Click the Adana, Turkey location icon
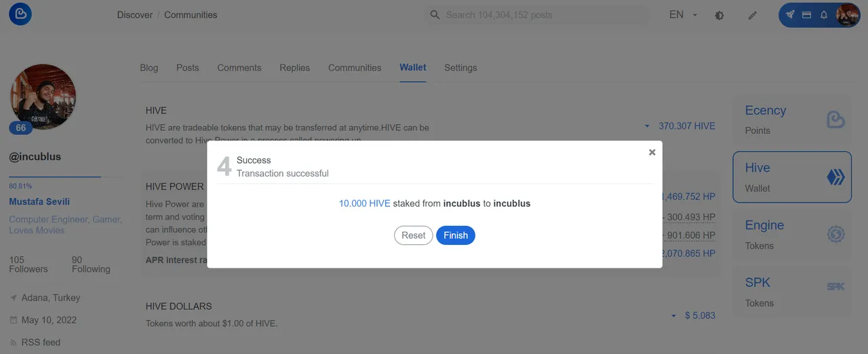The height and width of the screenshot is (354, 868). click(14, 298)
